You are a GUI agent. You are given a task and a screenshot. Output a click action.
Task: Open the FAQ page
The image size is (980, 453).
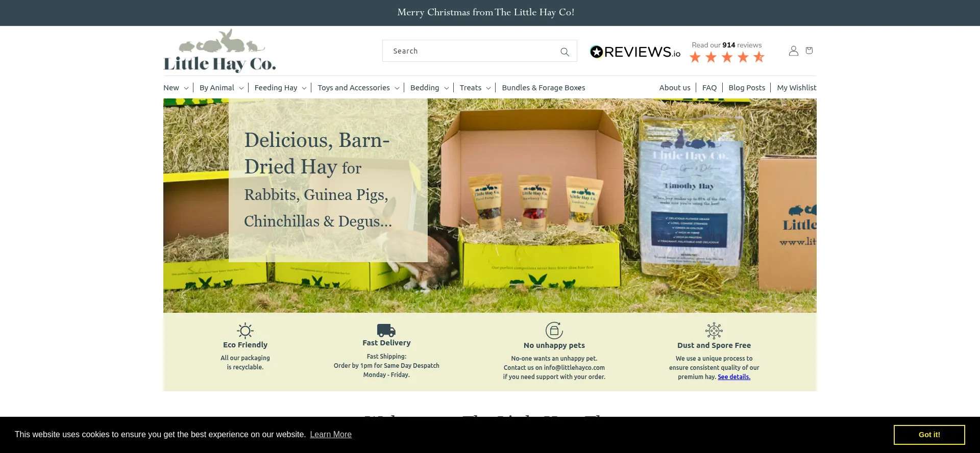coord(709,88)
